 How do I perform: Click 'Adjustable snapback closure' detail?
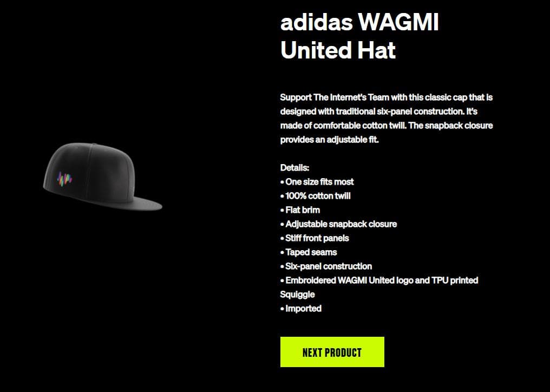[x=339, y=224]
